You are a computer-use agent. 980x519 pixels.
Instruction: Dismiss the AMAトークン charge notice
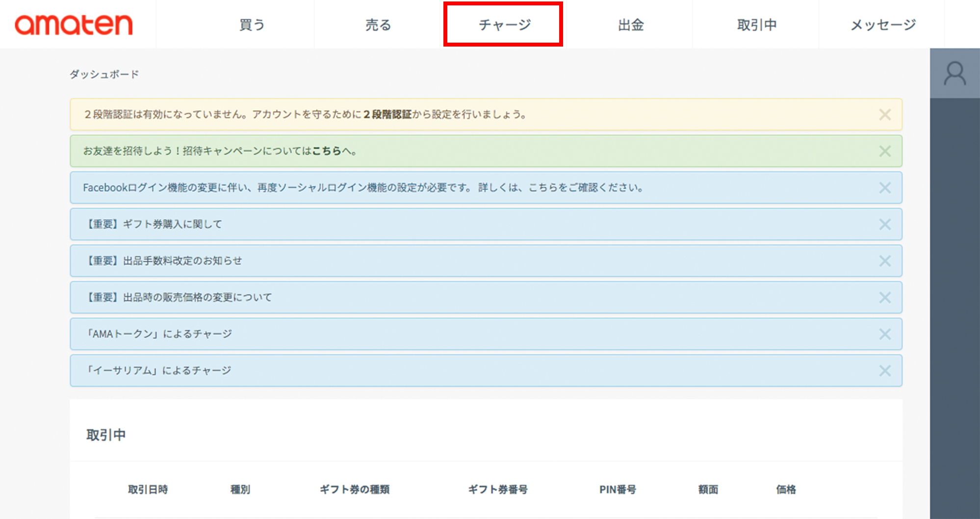click(x=885, y=334)
